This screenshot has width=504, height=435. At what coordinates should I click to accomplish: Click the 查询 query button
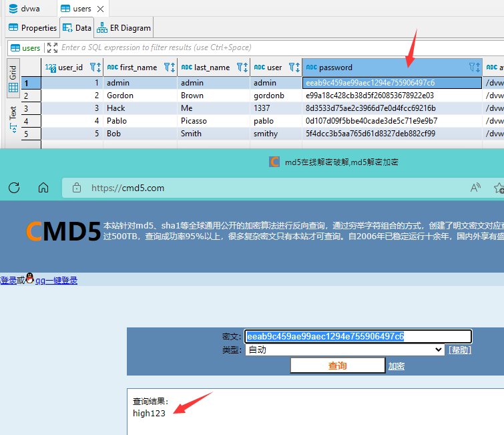tap(338, 366)
